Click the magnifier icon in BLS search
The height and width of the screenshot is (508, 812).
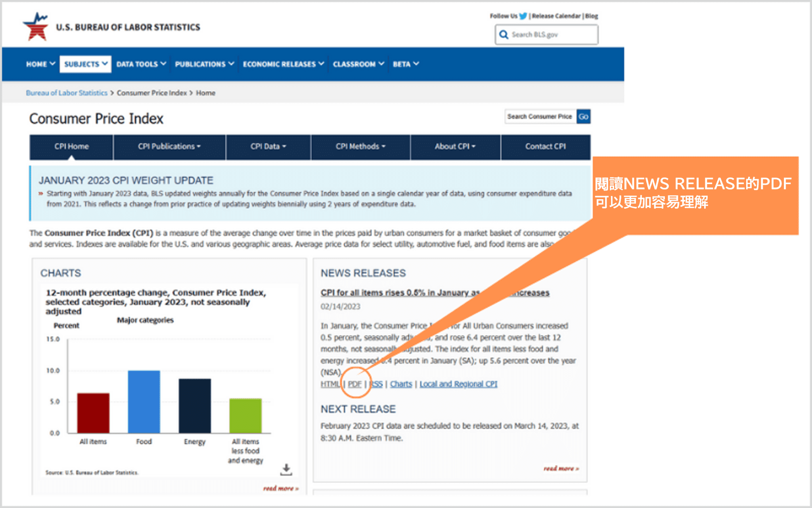coord(504,35)
